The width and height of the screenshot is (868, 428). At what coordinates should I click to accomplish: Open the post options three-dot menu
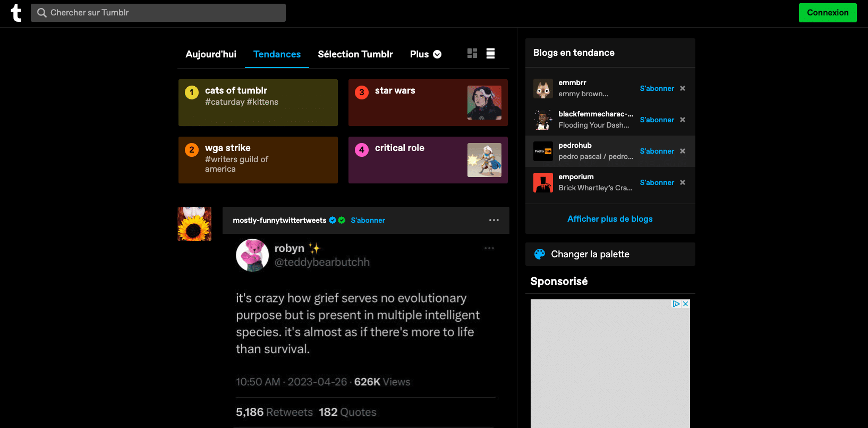tap(493, 220)
